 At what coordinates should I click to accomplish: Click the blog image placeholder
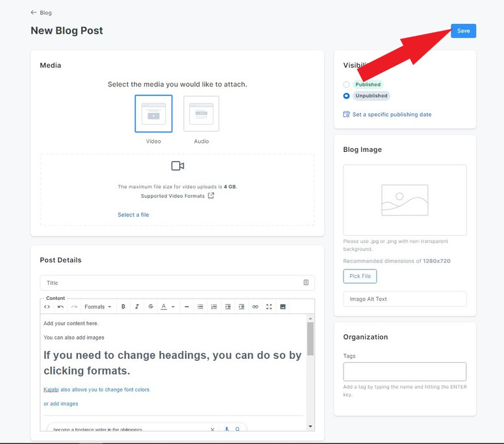tap(405, 200)
